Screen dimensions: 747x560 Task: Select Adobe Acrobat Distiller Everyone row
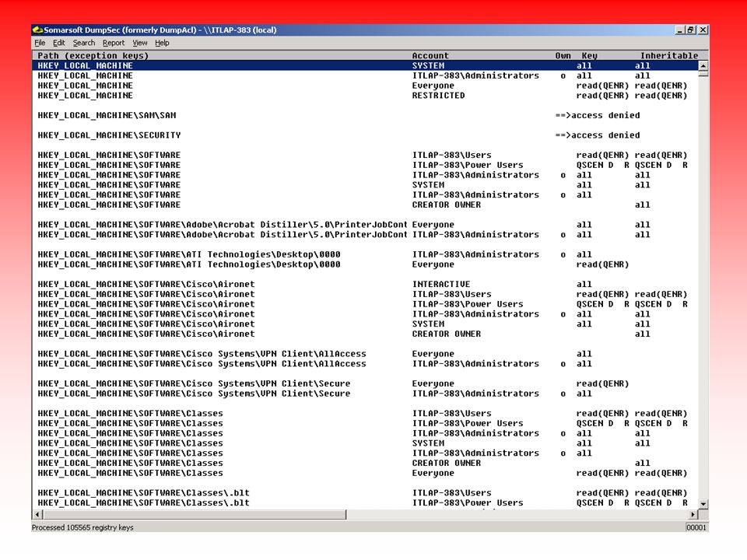pos(365,225)
